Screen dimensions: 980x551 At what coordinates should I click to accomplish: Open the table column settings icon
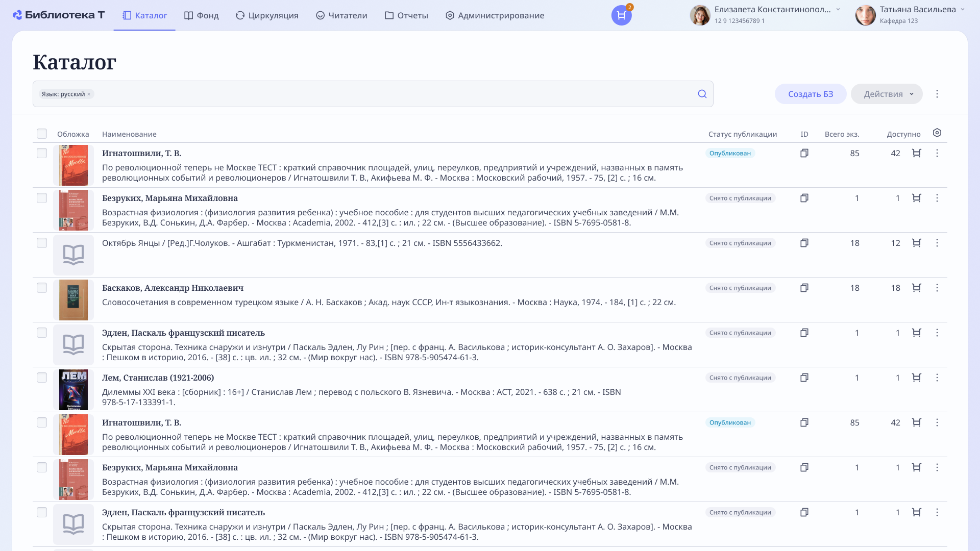[x=937, y=133]
